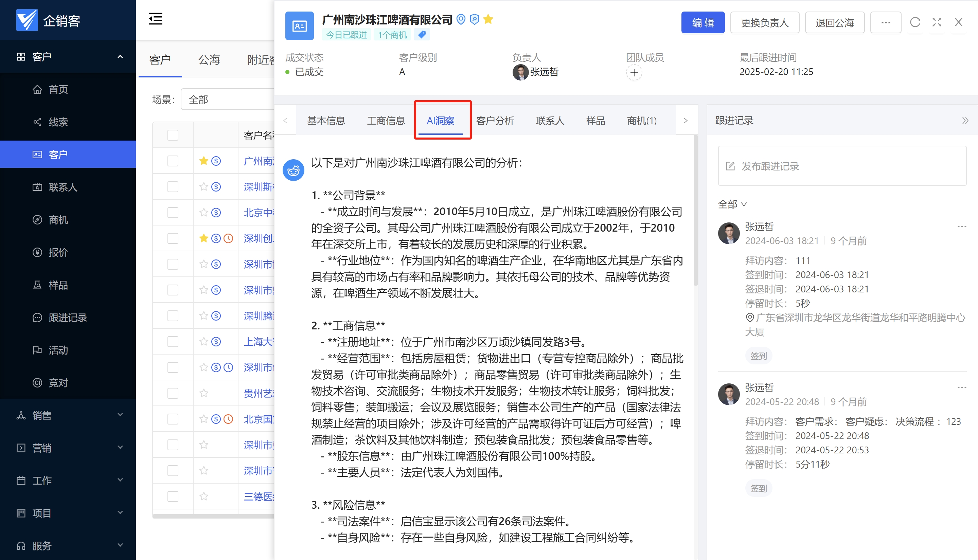This screenshot has height=560, width=978.
Task: Switch to the 工商信息 tab
Action: pos(386,121)
